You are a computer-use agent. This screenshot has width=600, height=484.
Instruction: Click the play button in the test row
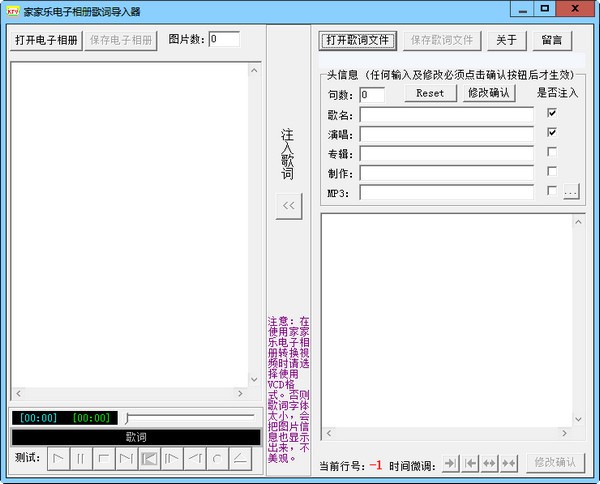pyautogui.click(x=60, y=458)
